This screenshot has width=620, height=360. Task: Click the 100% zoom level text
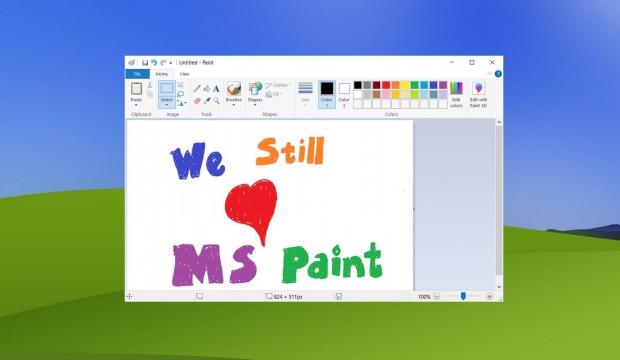(424, 297)
